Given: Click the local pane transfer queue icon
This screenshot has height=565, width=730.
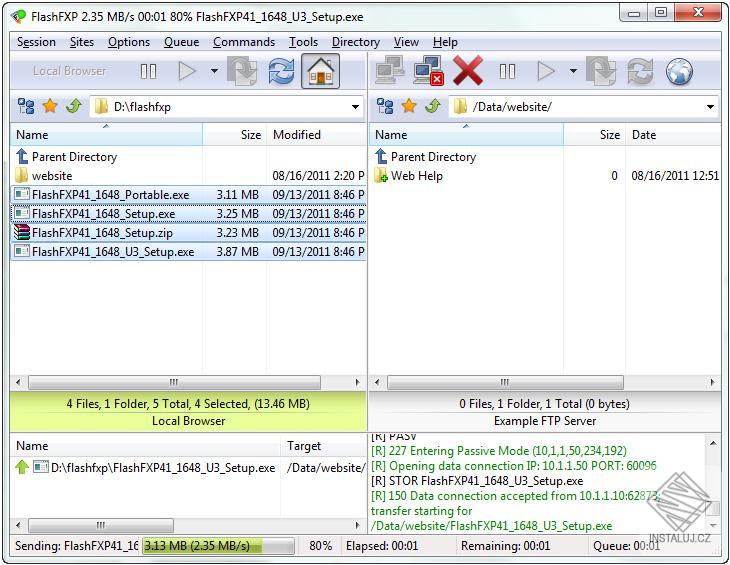Looking at the screenshot, I should tap(243, 71).
